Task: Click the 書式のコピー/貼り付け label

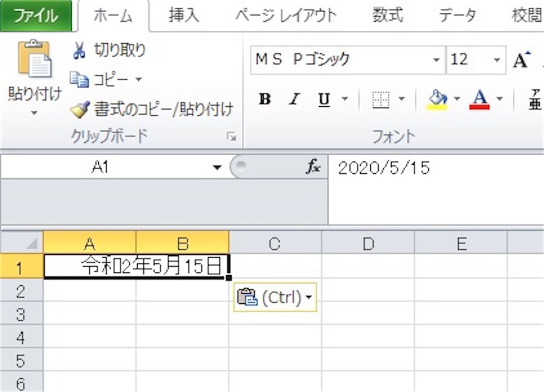Action: (x=163, y=109)
